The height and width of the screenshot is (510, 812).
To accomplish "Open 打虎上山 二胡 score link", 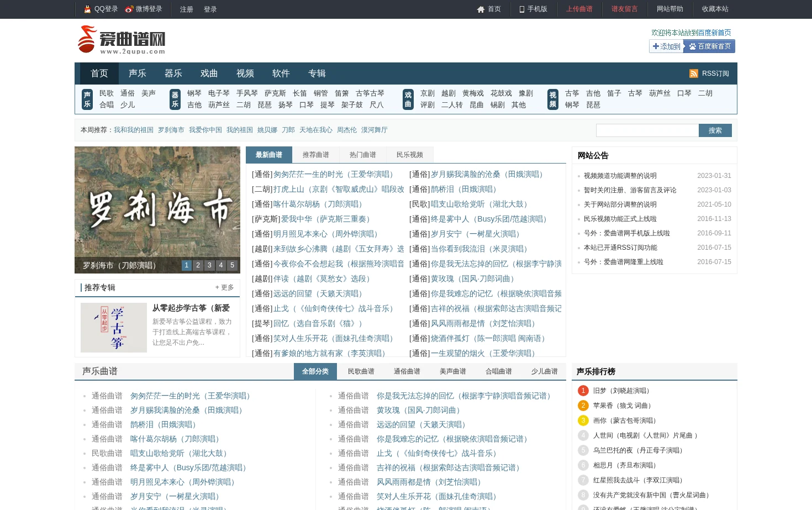I will 339,189.
